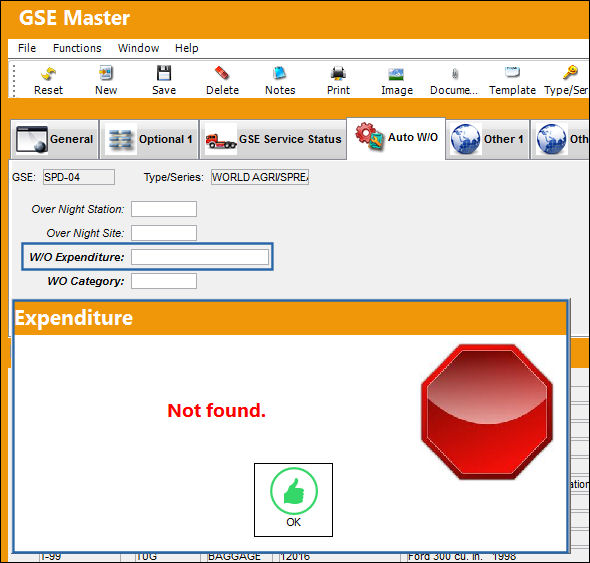Click the Reset toolbar icon
The width and height of the screenshot is (590, 563).
48,80
